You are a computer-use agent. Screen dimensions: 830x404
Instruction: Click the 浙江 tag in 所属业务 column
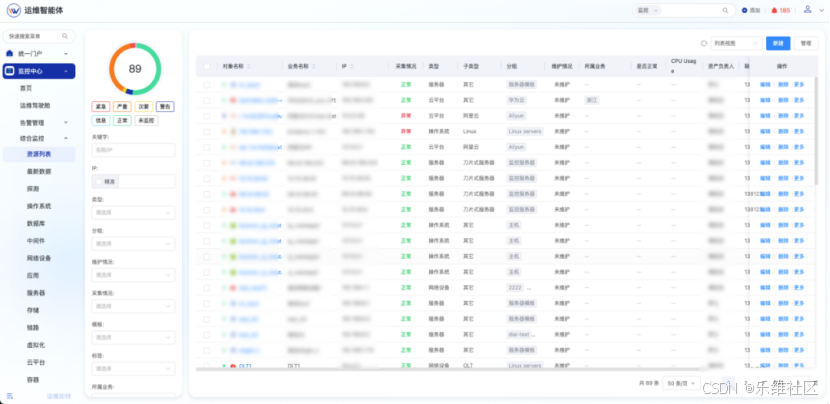pos(592,100)
